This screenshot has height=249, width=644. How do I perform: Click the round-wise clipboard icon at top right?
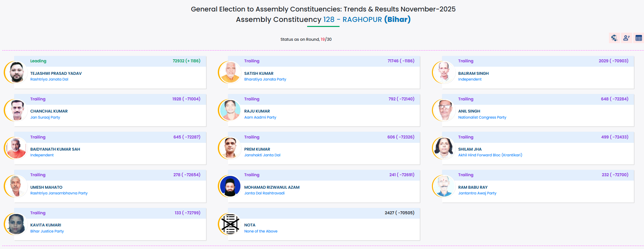click(614, 38)
